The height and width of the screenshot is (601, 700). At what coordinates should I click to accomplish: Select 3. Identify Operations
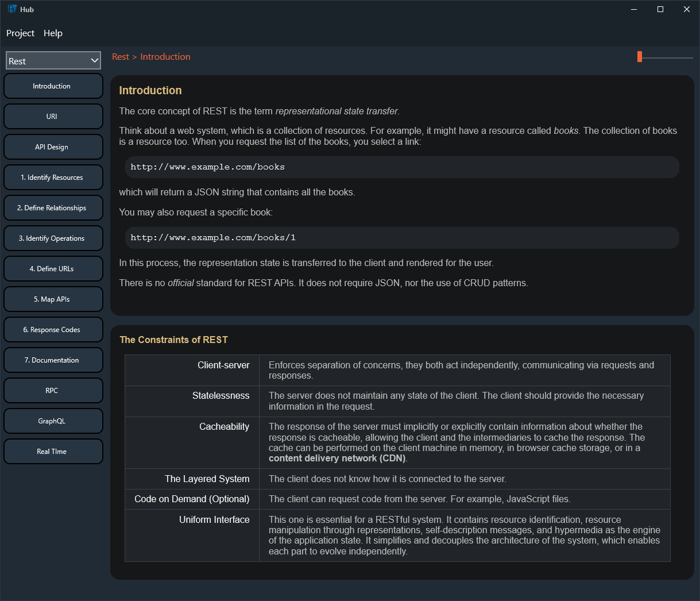click(x=53, y=238)
